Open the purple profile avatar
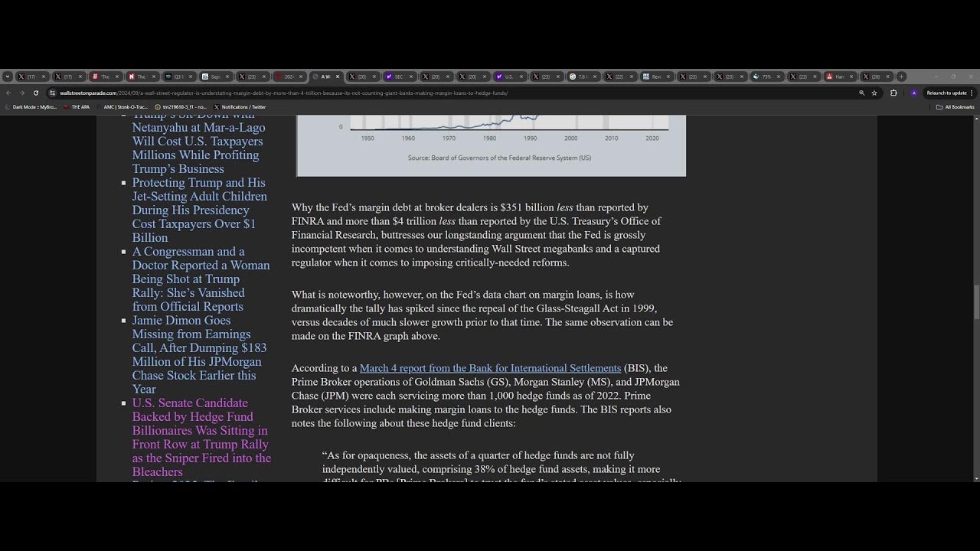This screenshot has height=551, width=980. 913,93
